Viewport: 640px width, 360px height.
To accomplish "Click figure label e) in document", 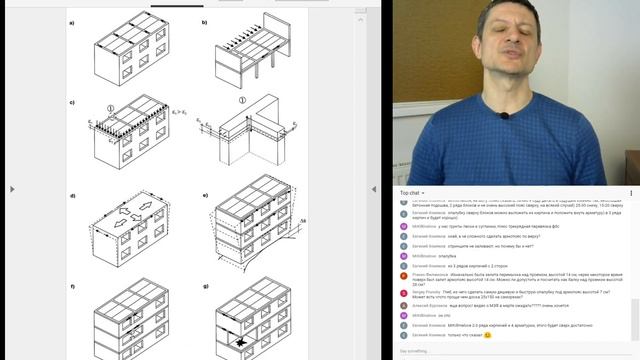I will tap(206, 196).
